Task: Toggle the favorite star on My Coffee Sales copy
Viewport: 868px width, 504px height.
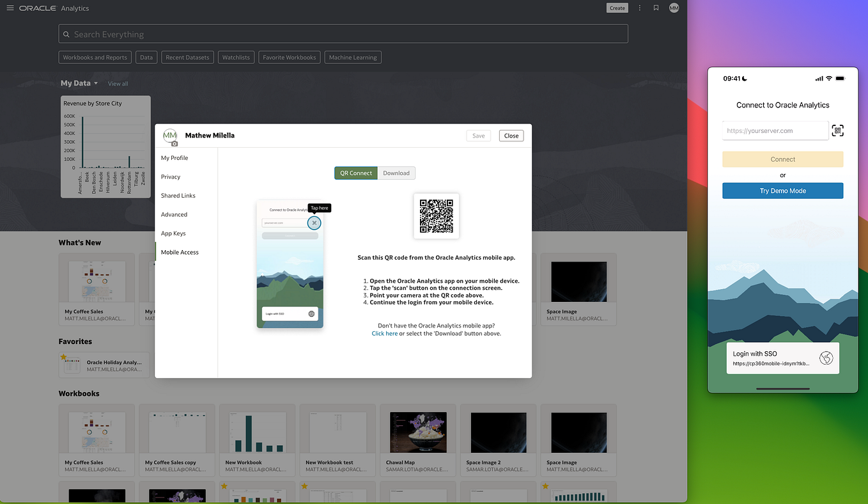Action: (144, 409)
